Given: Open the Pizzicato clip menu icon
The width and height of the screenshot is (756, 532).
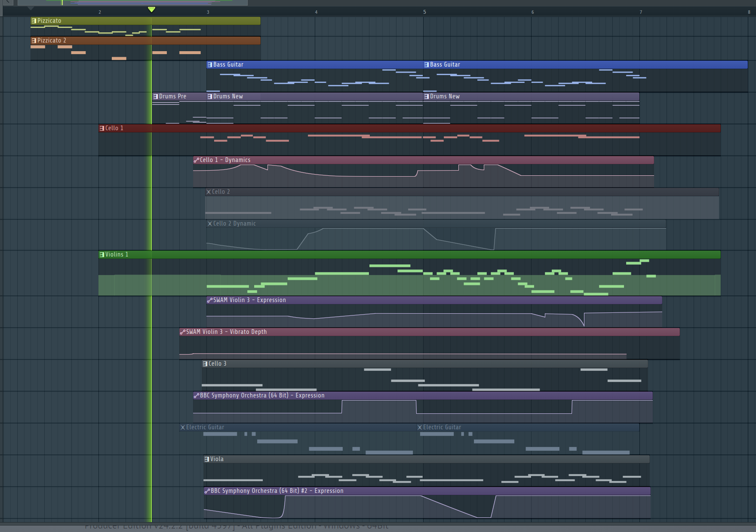Looking at the screenshot, I should click(x=34, y=21).
